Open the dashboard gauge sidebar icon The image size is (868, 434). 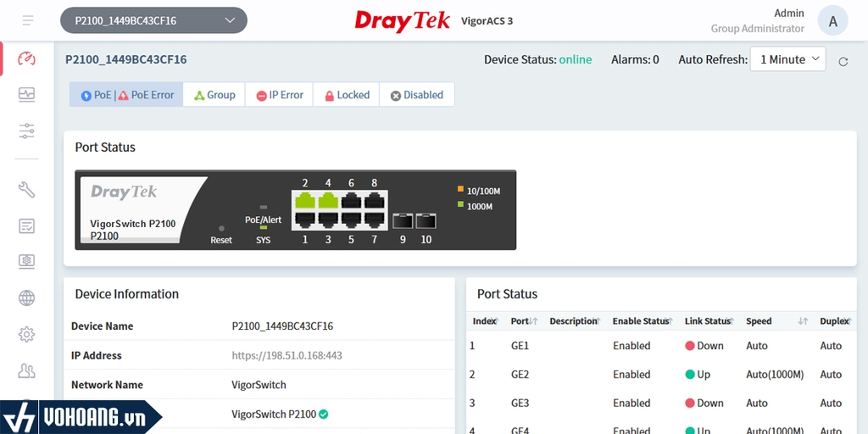pyautogui.click(x=26, y=58)
